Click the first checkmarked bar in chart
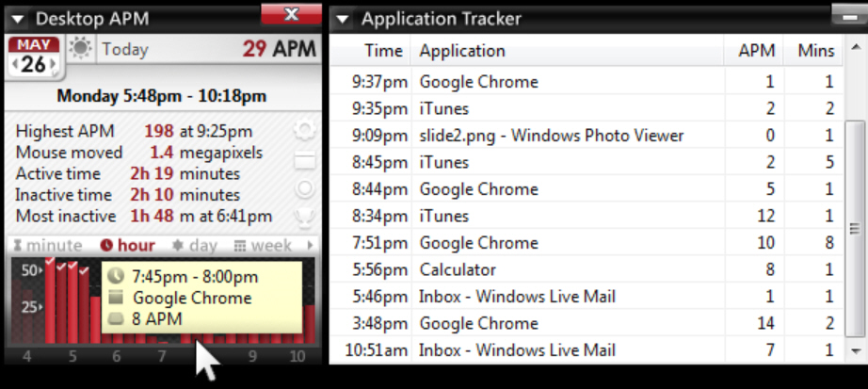868x389 pixels. tap(50, 300)
